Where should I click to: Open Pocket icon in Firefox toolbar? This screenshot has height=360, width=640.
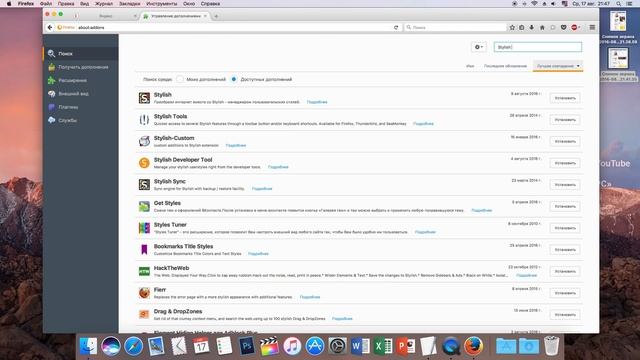coord(563,27)
